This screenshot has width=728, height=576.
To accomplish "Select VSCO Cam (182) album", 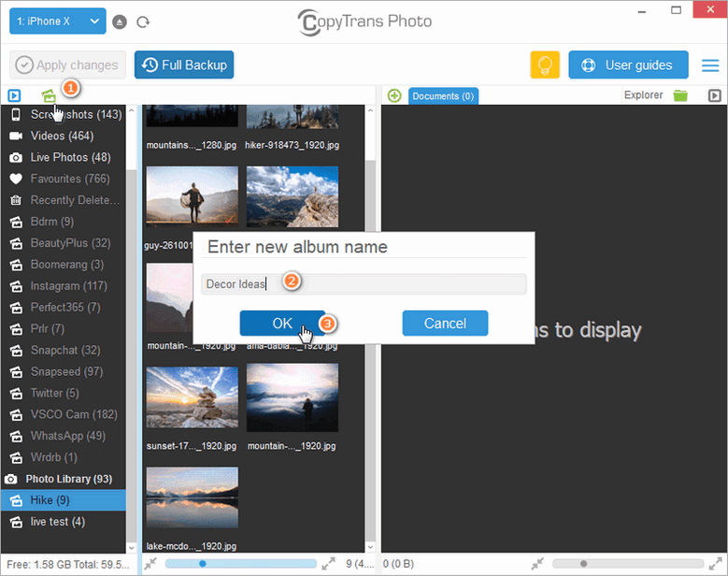I will pyautogui.click(x=64, y=414).
